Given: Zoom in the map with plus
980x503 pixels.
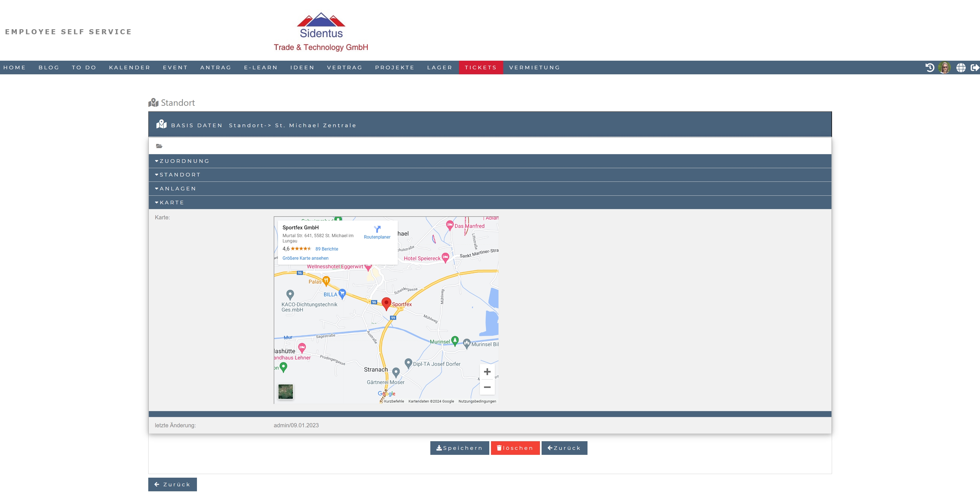Looking at the screenshot, I should (487, 372).
